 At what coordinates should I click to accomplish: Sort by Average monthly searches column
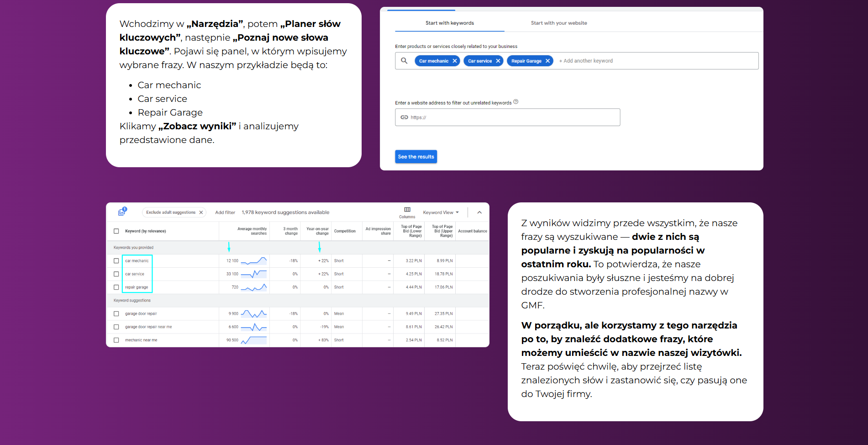[252, 231]
